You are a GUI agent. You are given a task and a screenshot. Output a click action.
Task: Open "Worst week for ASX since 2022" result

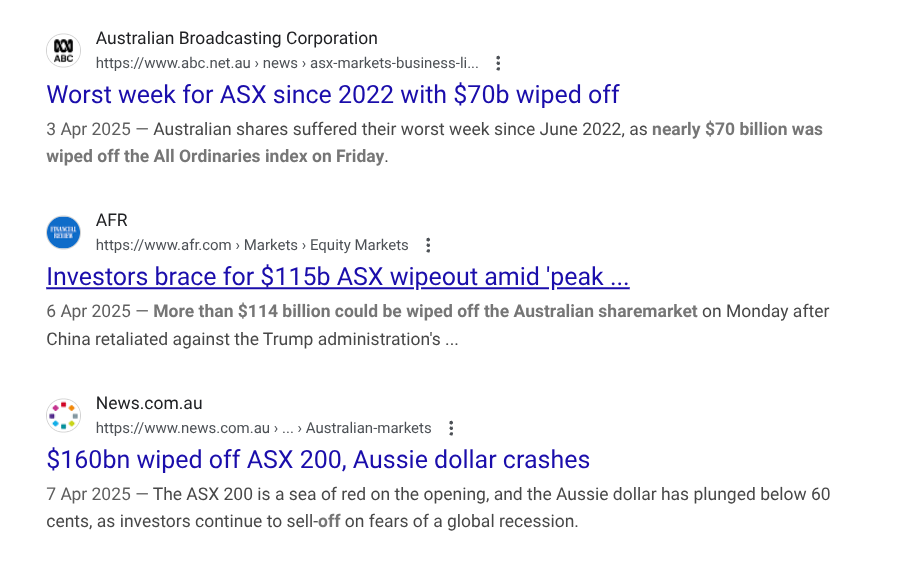click(332, 95)
